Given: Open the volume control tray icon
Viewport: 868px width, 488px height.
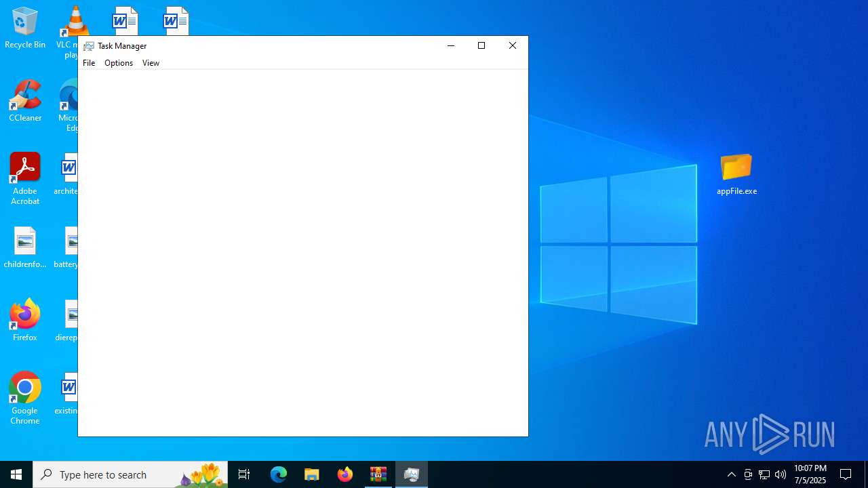Looking at the screenshot, I should 781,474.
